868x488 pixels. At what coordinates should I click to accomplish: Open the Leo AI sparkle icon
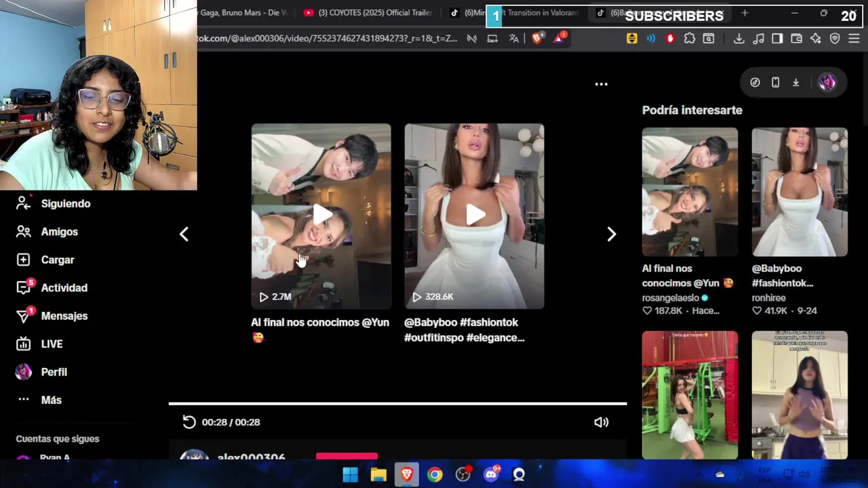[x=816, y=39]
